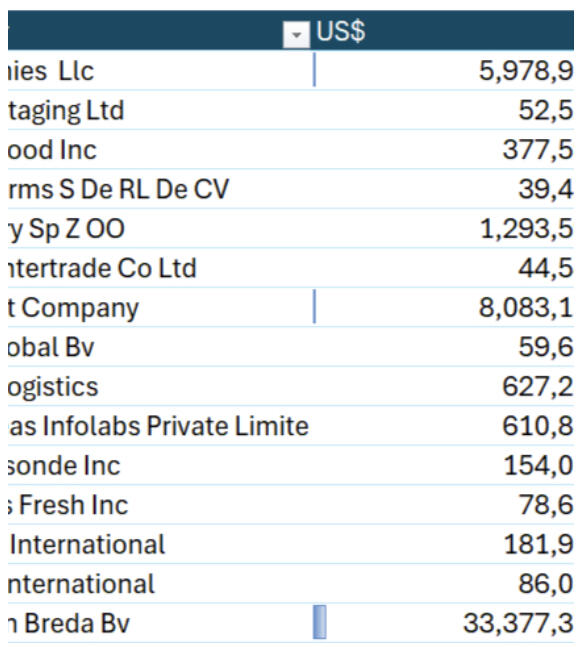Select the 377,5 amount cell
Screen dimensions: 579x647
tap(443, 149)
